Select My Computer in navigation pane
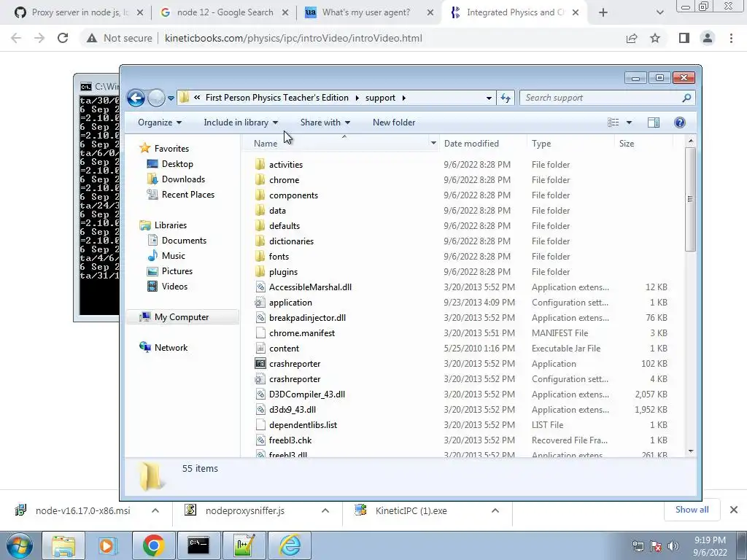Viewport: 747px width, 560px height. [x=182, y=317]
